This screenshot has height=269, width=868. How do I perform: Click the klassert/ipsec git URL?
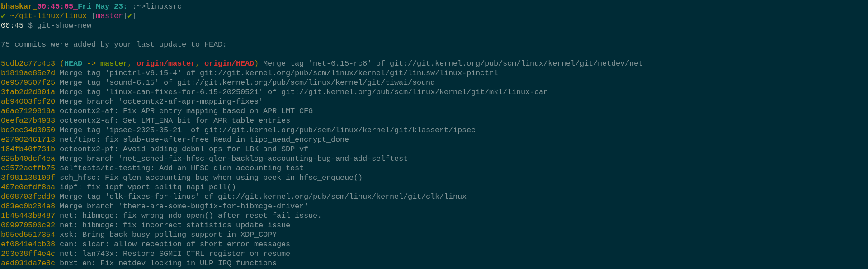340,130
